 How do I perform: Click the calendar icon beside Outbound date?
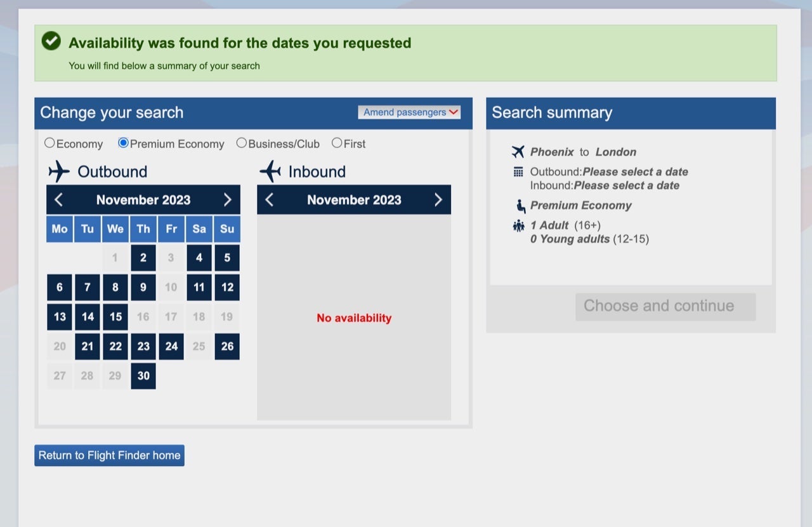518,172
